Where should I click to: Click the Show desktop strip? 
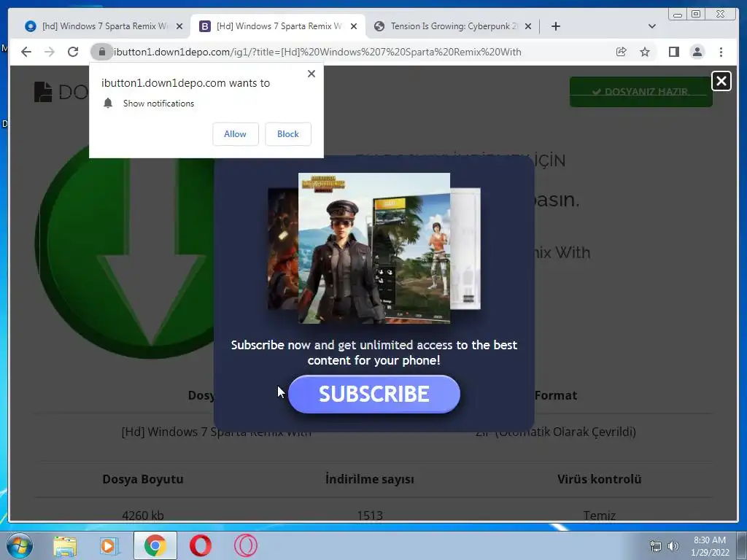tap(742, 545)
